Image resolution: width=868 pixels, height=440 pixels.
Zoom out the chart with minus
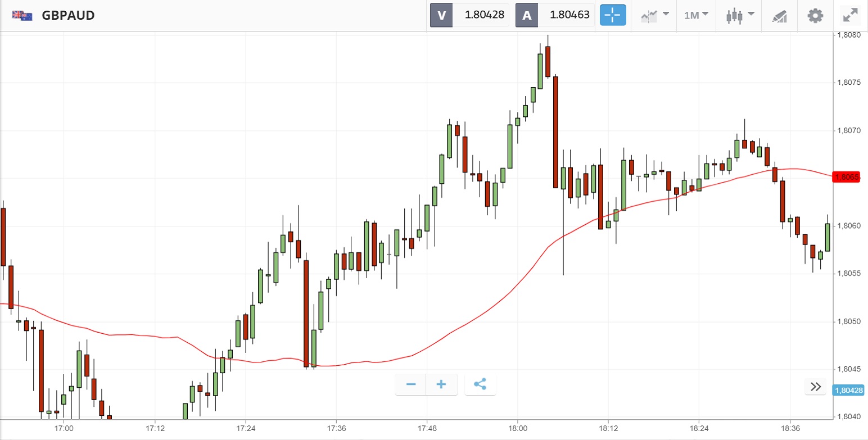411,384
